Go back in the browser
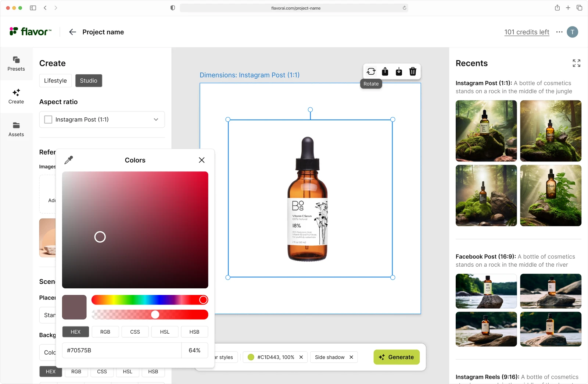The width and height of the screenshot is (588, 384). (45, 8)
